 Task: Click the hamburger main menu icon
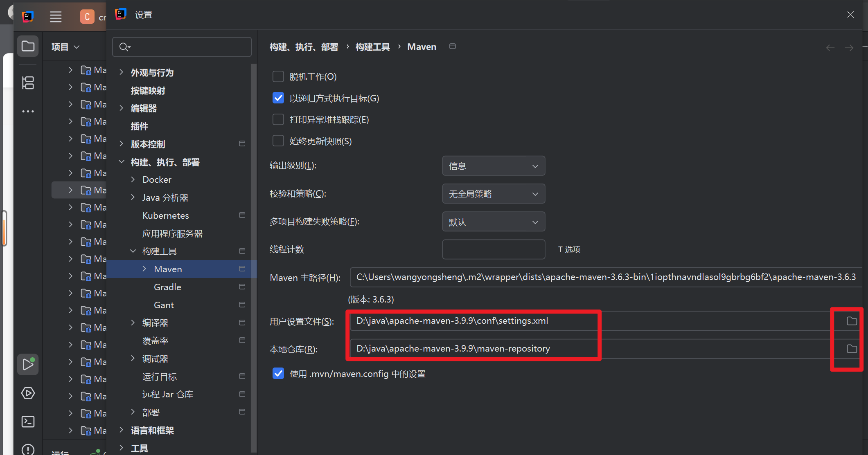tap(56, 17)
